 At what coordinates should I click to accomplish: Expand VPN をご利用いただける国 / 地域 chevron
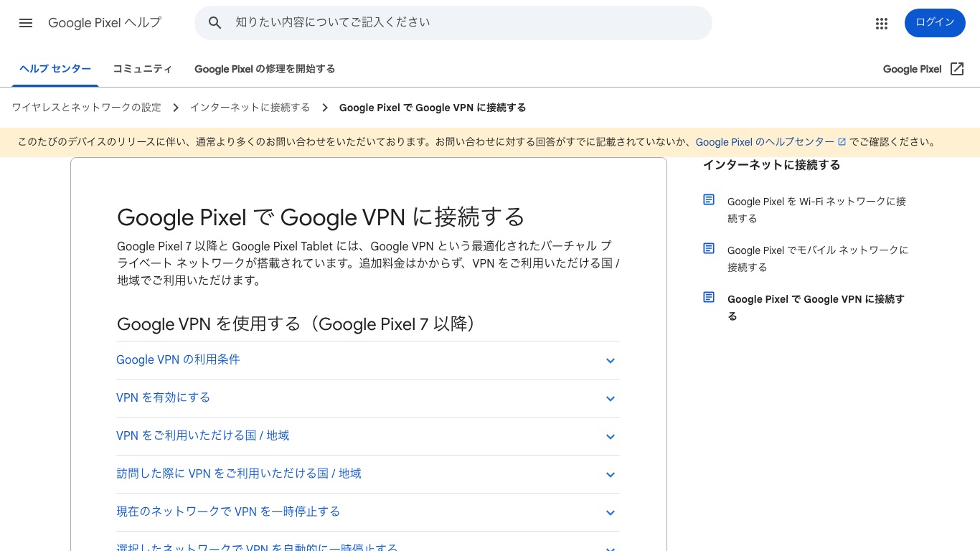pyautogui.click(x=611, y=436)
